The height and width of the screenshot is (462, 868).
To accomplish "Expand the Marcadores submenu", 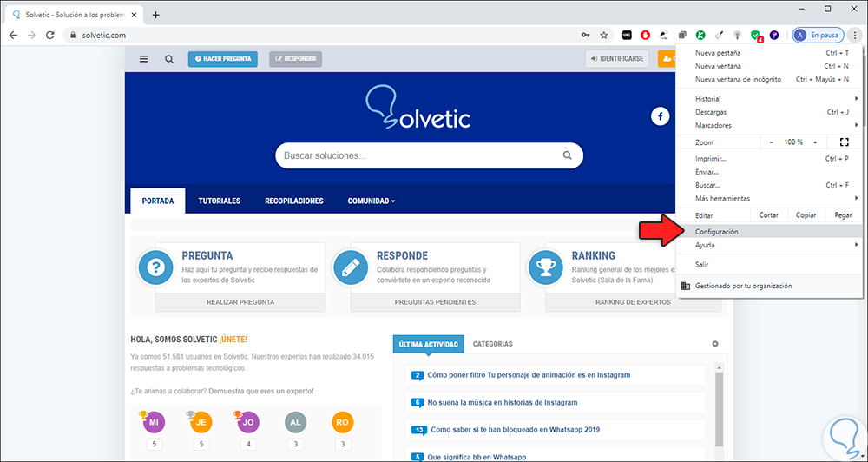I will click(769, 125).
